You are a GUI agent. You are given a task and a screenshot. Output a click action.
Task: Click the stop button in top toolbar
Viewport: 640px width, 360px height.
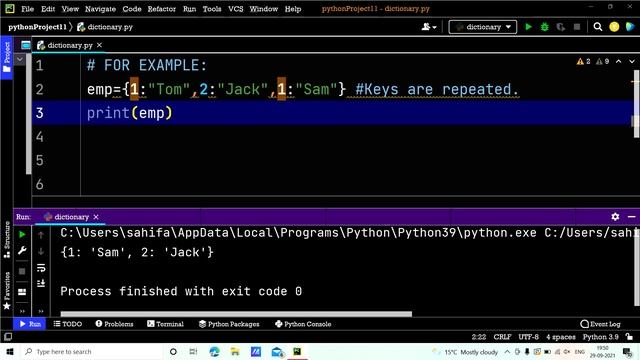(x=577, y=27)
